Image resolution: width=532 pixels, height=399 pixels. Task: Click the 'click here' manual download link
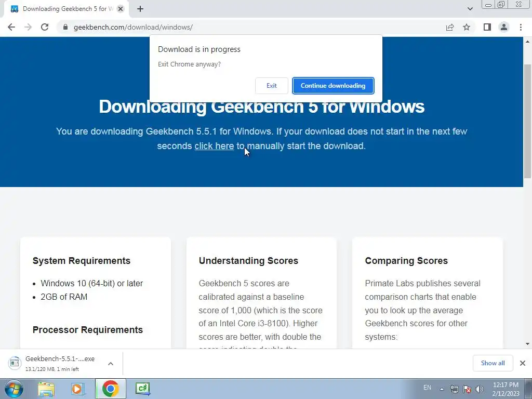(x=214, y=146)
